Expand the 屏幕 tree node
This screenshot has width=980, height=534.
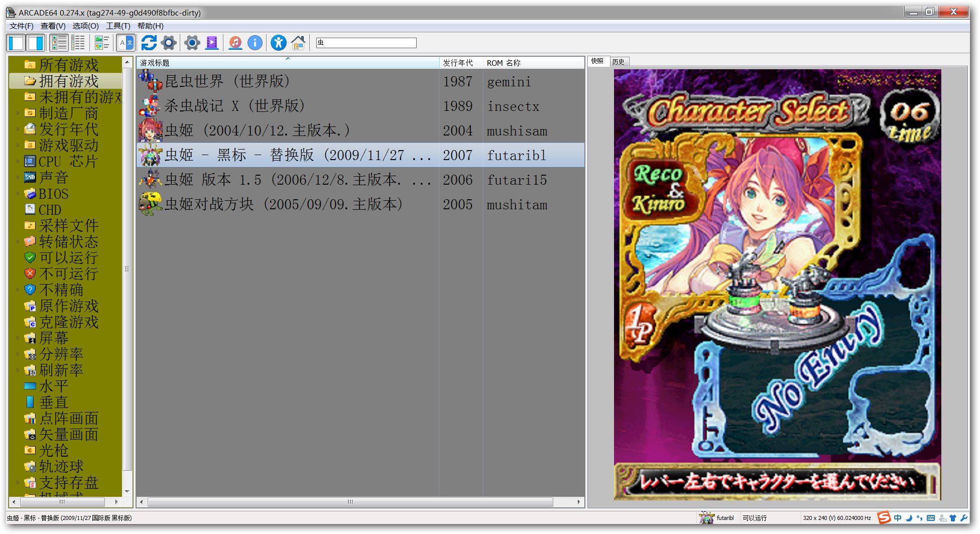[x=18, y=338]
